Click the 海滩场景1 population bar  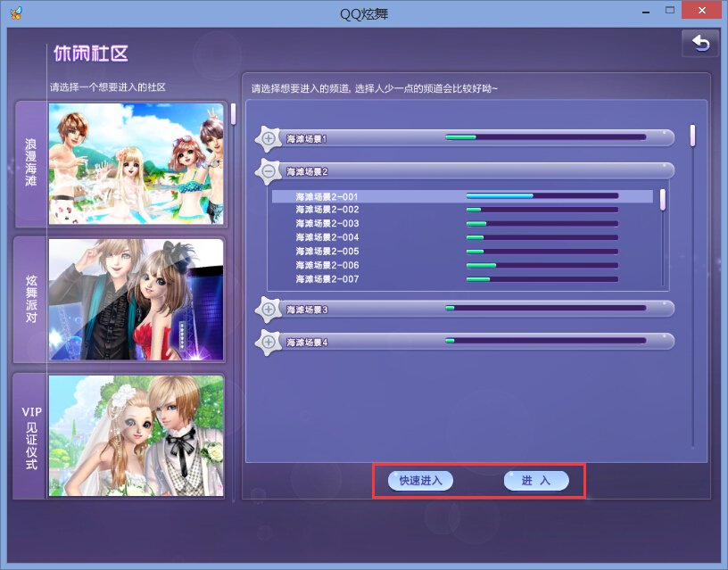click(x=545, y=137)
